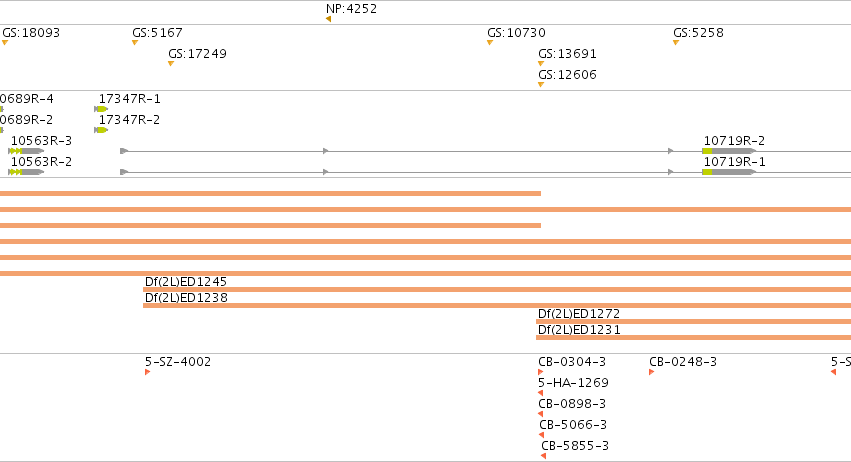851x462 pixels.
Task: Select the GS:17249 insertion triangle
Action: click(171, 64)
